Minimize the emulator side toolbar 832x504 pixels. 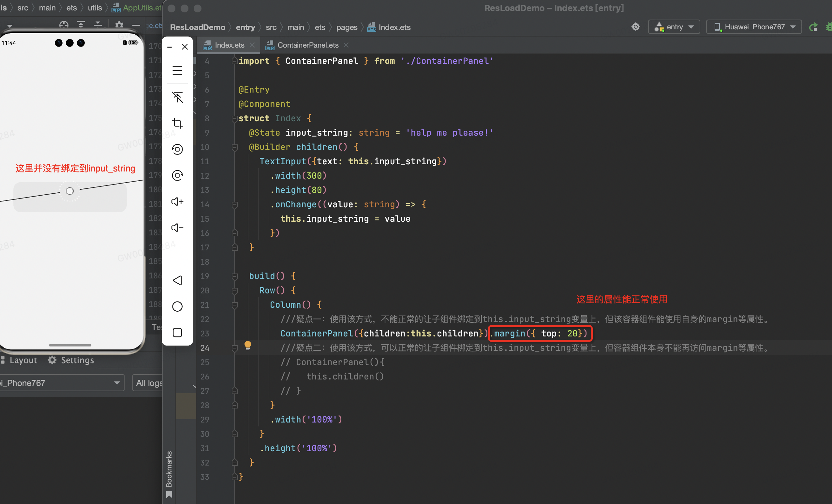pyautogui.click(x=170, y=47)
